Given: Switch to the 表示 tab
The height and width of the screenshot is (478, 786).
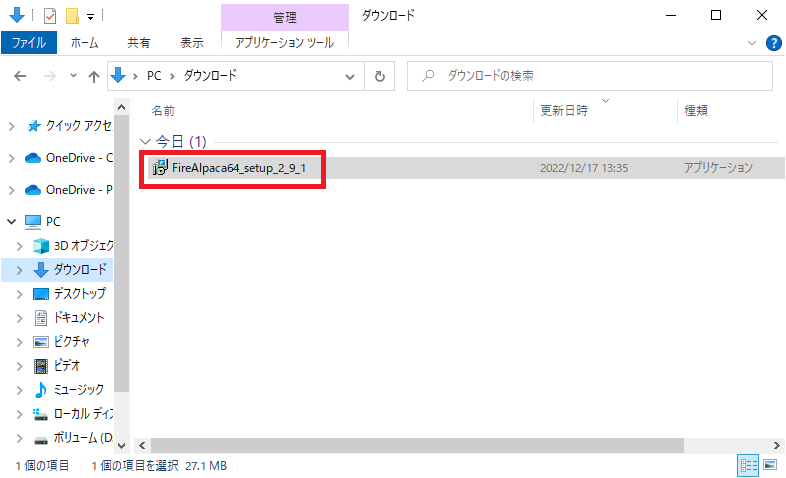Looking at the screenshot, I should coord(191,43).
